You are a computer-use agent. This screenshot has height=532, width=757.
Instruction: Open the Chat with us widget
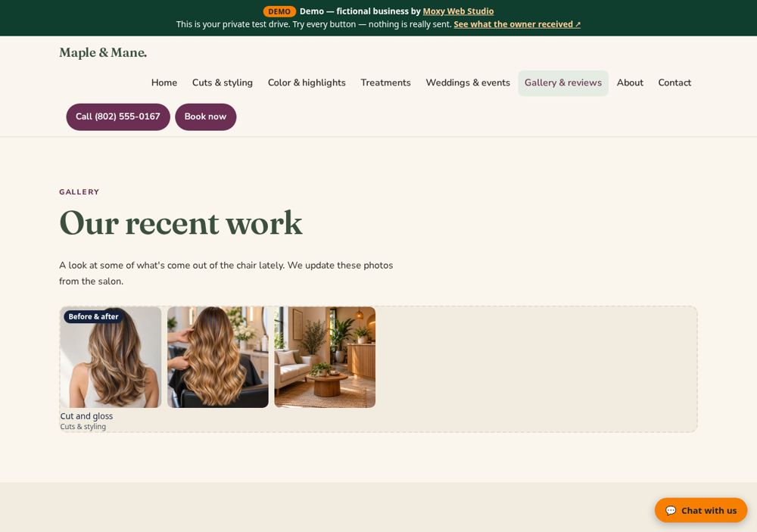pyautogui.click(x=700, y=510)
